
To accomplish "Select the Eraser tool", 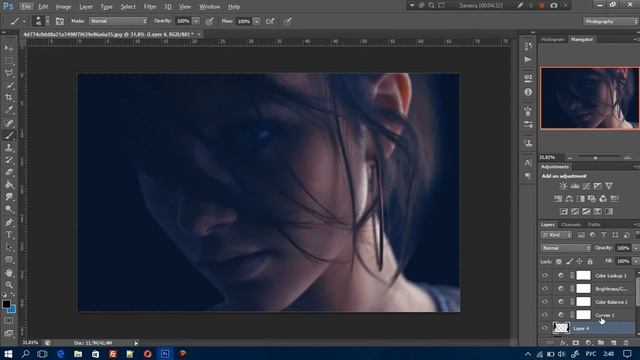I will tap(9, 172).
